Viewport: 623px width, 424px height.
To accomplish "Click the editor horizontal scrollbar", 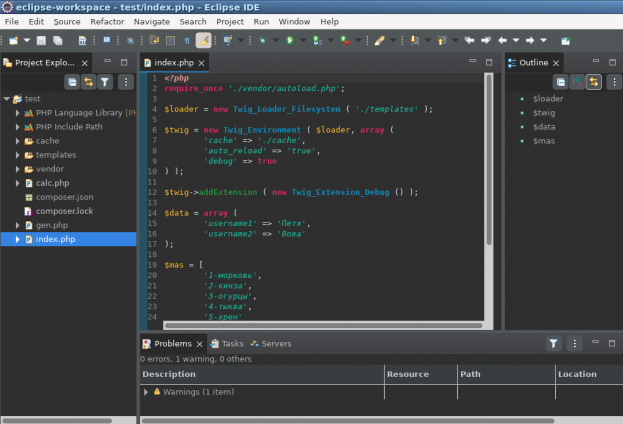I will pyautogui.click(x=323, y=325).
